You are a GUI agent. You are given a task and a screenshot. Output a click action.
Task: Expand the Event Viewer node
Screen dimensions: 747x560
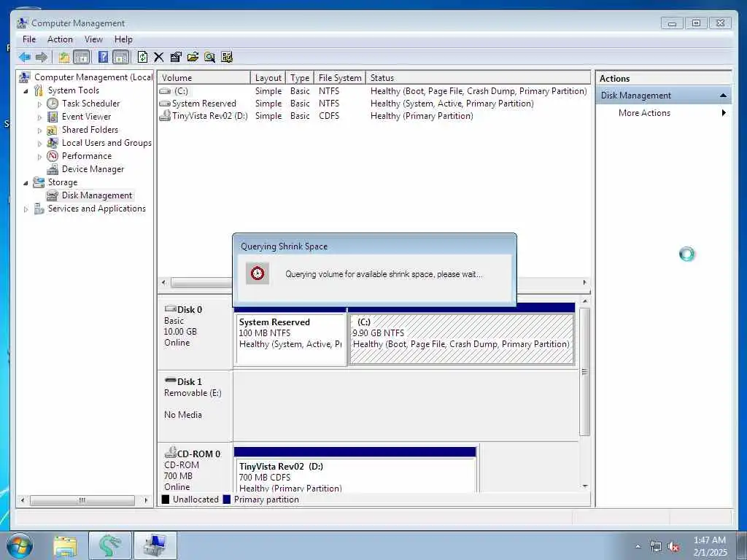39,117
